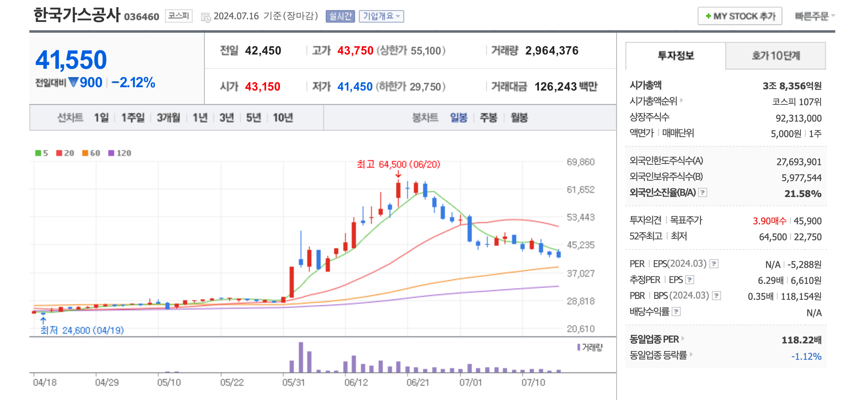Switch chart to 주봉 view

tap(487, 118)
